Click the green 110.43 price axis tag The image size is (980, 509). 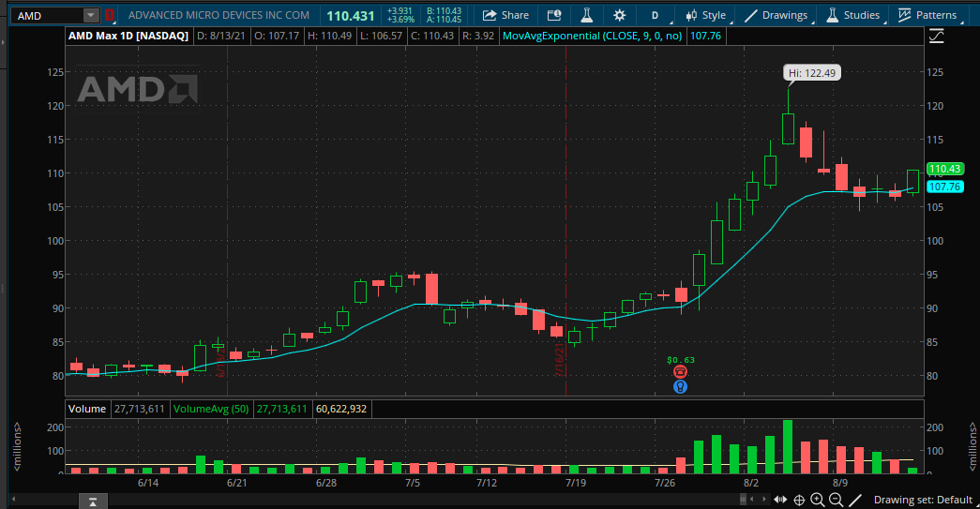click(x=944, y=169)
